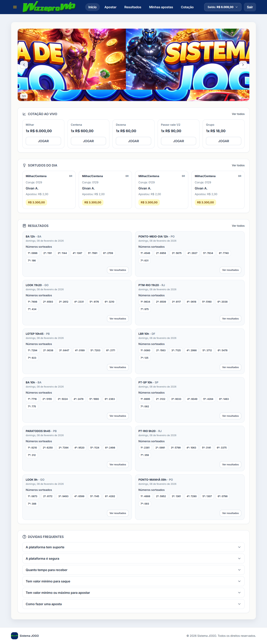The image size is (267, 644).
Task: Click Ver resultados for PONTO-MEIO-DIA 12h
Action: tap(230, 270)
